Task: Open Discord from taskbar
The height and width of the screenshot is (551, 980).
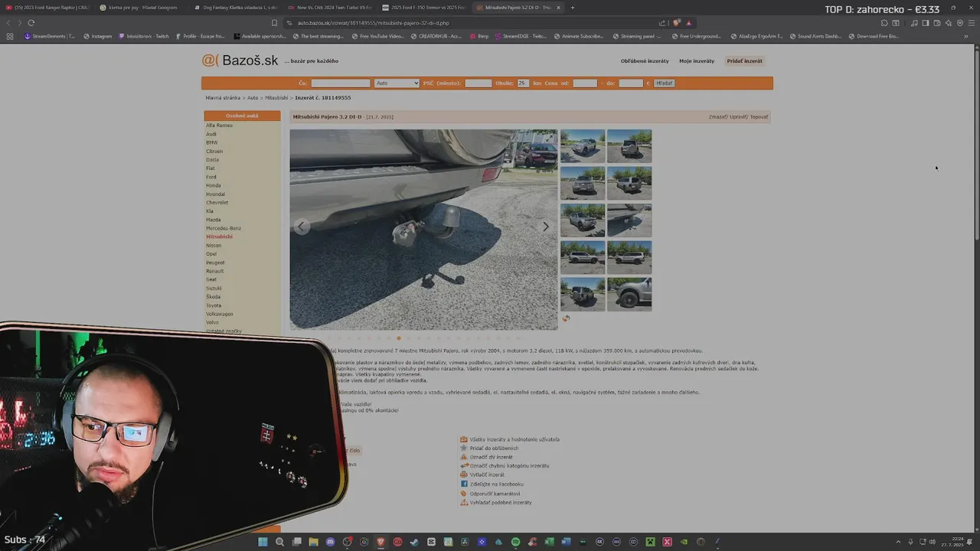Action: click(330, 542)
